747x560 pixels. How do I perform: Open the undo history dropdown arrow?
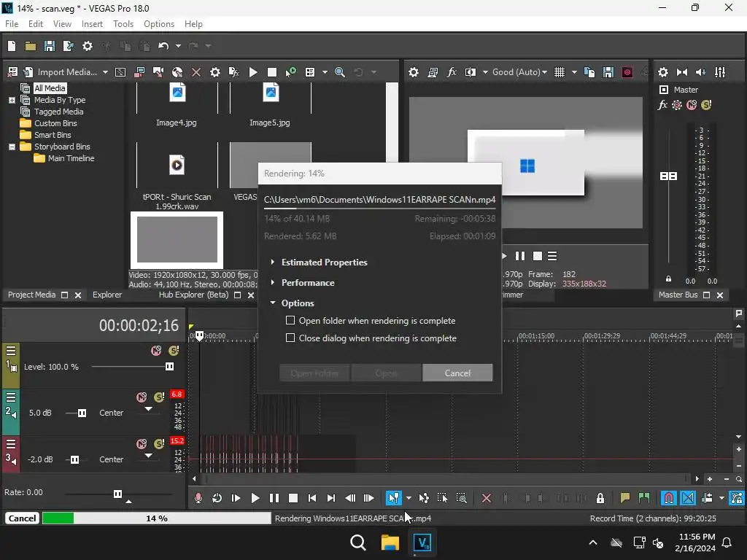[x=178, y=46]
